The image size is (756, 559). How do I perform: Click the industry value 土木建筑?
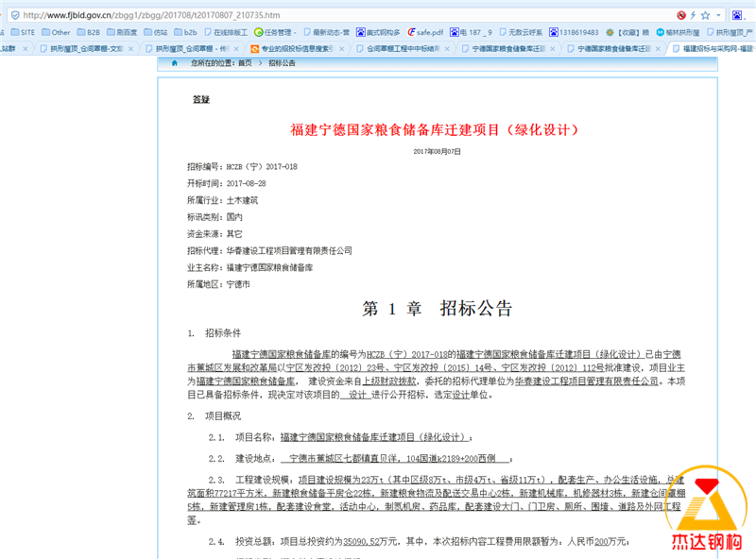pos(242,200)
